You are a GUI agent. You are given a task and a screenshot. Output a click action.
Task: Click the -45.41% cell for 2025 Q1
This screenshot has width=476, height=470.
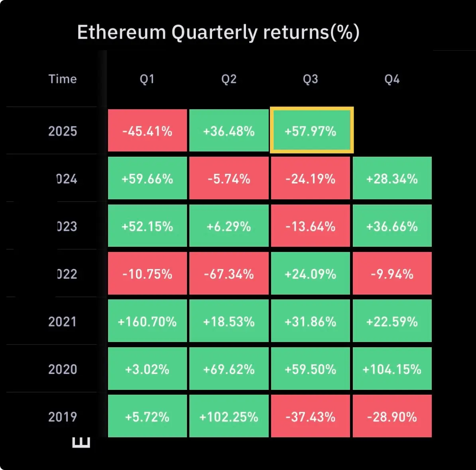[147, 130]
